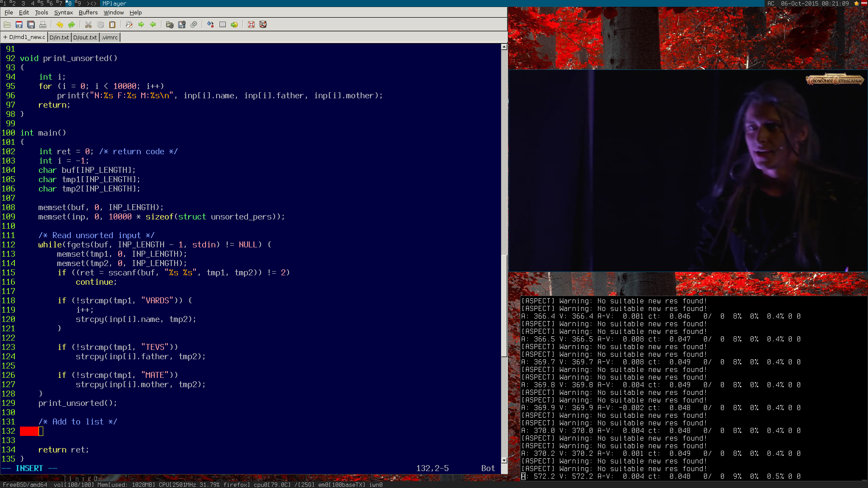Switch to the D/in.txt tab
This screenshot has width=868, height=488.
(x=59, y=37)
